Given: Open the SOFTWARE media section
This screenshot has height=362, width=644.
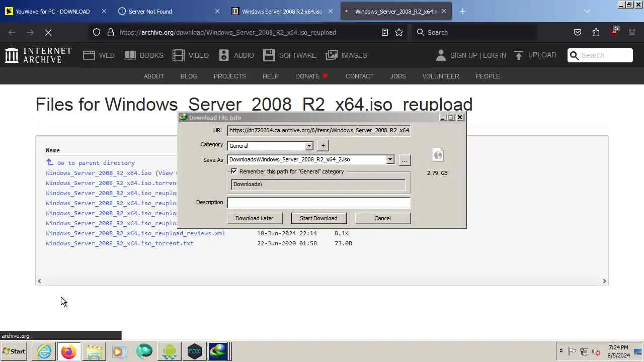Looking at the screenshot, I should pos(289,55).
